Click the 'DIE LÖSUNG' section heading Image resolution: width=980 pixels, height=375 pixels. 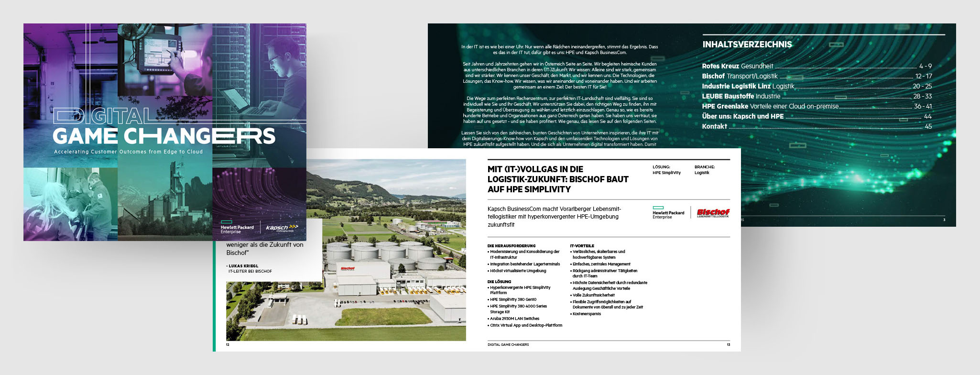(x=499, y=282)
